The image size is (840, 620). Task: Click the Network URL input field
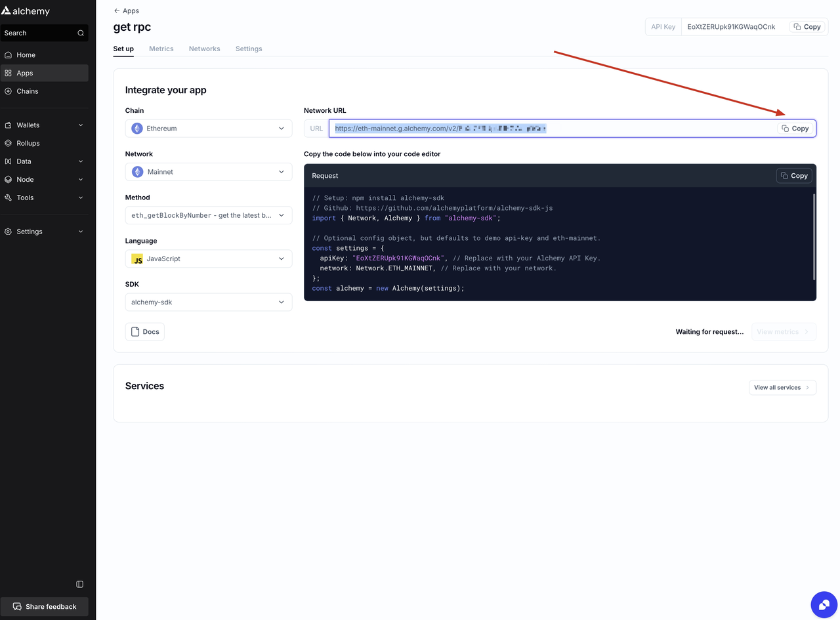pyautogui.click(x=551, y=129)
